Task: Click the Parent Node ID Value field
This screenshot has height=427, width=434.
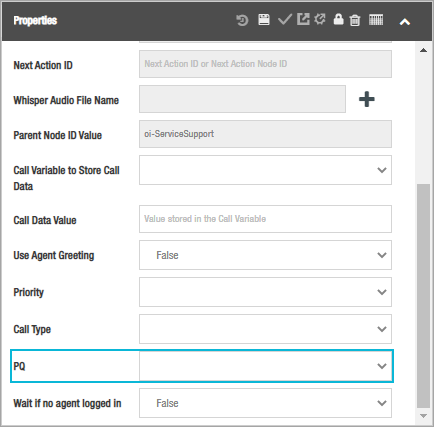Action: click(265, 134)
